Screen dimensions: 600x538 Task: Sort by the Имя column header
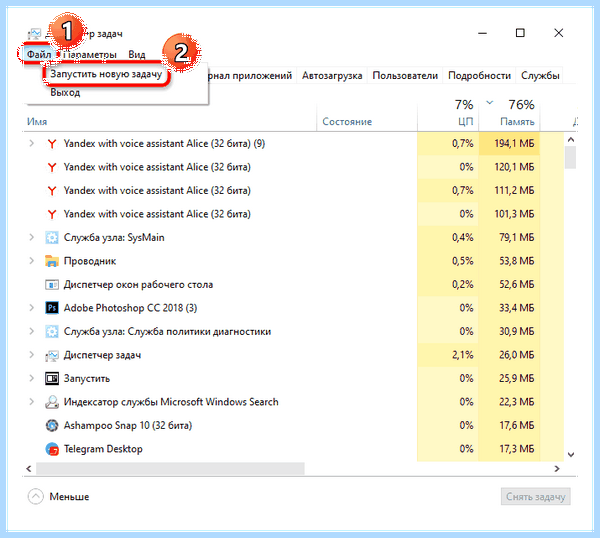point(37,122)
